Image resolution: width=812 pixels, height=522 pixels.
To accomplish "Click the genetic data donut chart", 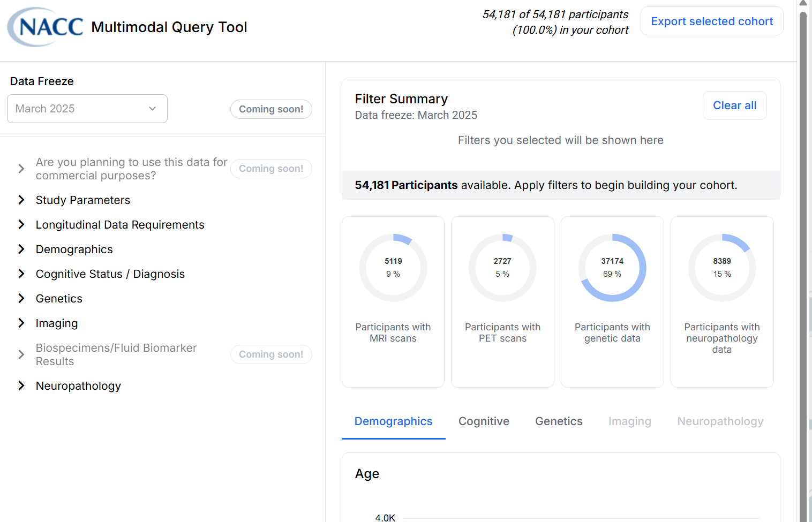I will pyautogui.click(x=612, y=268).
